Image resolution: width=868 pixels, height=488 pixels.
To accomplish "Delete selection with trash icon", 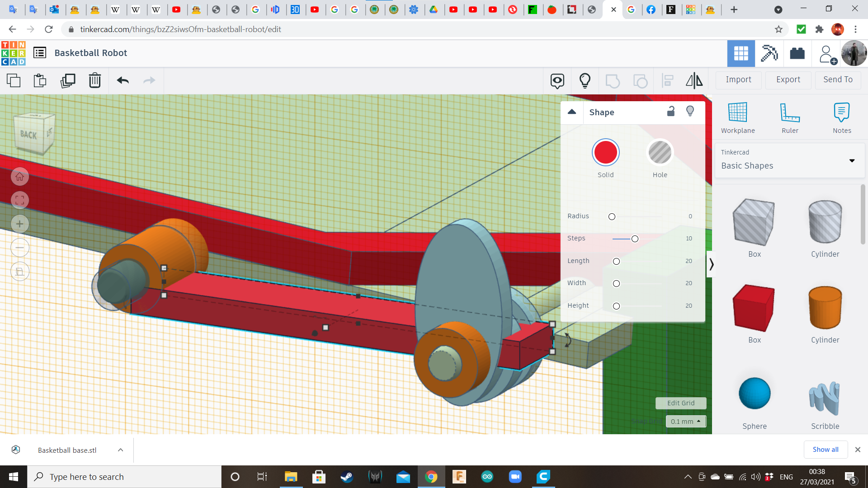I will point(95,80).
